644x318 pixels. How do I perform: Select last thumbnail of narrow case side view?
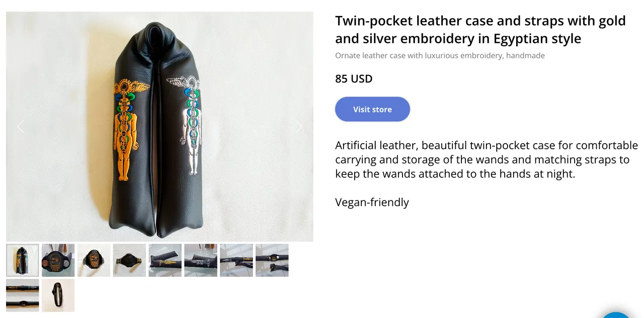click(58, 295)
